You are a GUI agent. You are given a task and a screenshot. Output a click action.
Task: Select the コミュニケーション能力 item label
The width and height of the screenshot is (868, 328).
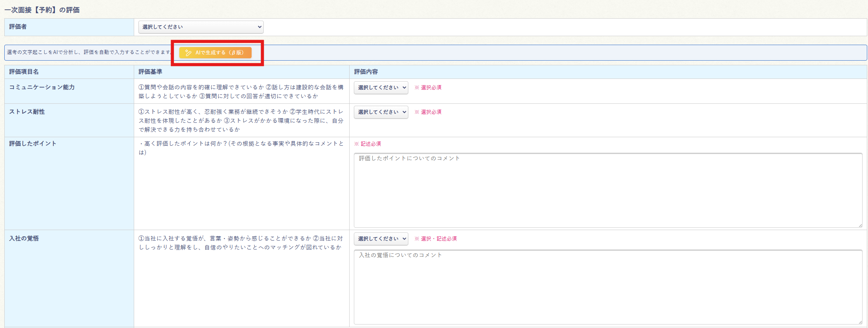pos(42,87)
